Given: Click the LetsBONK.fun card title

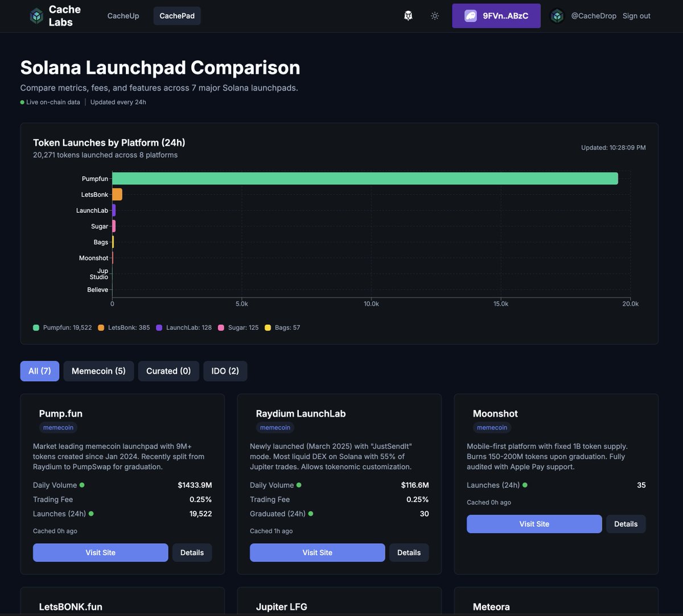Looking at the screenshot, I should coord(71,607).
